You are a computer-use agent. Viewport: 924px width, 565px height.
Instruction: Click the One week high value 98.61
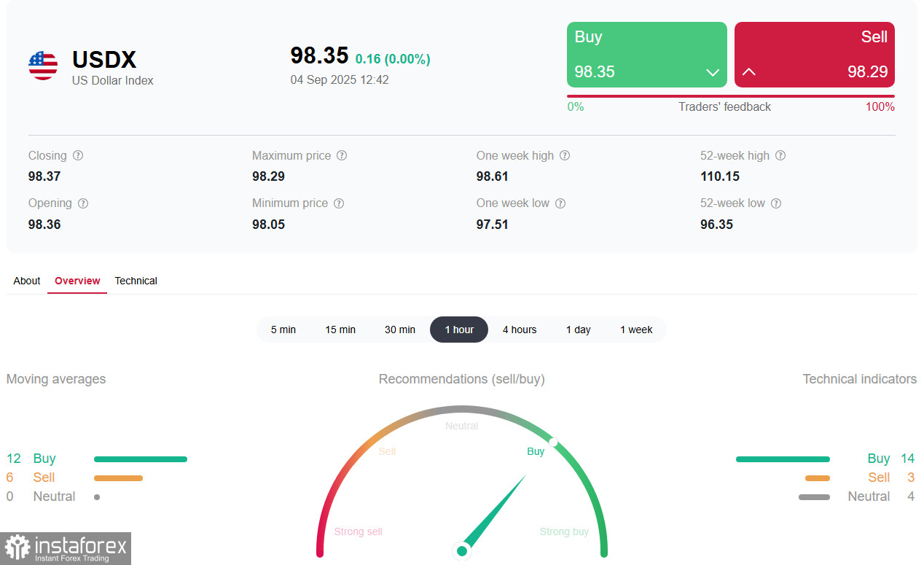coord(493,176)
